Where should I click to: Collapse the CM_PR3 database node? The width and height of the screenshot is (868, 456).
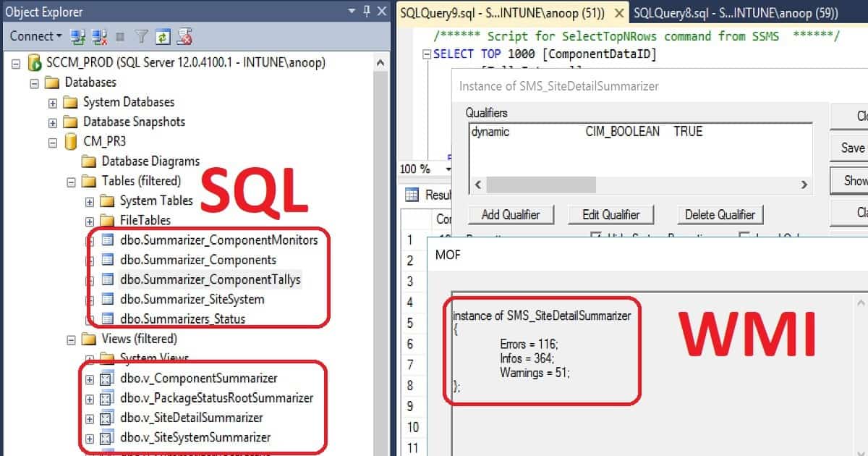(53, 143)
